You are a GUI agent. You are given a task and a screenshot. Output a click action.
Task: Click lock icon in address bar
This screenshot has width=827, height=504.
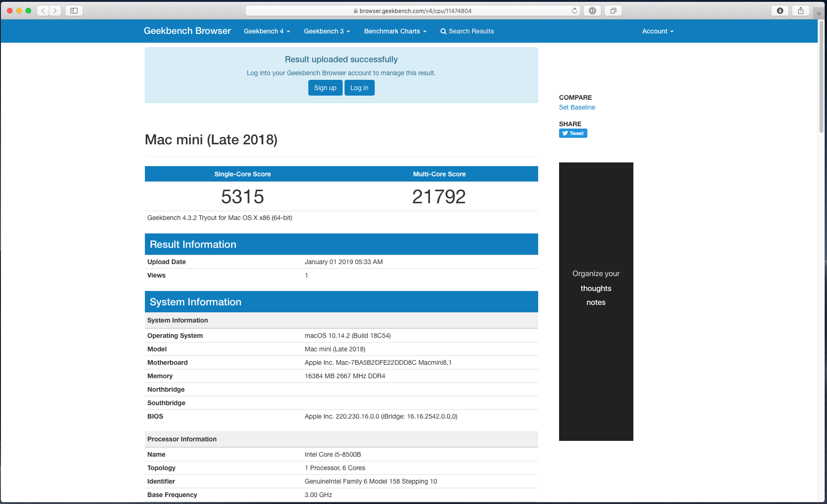coord(356,11)
